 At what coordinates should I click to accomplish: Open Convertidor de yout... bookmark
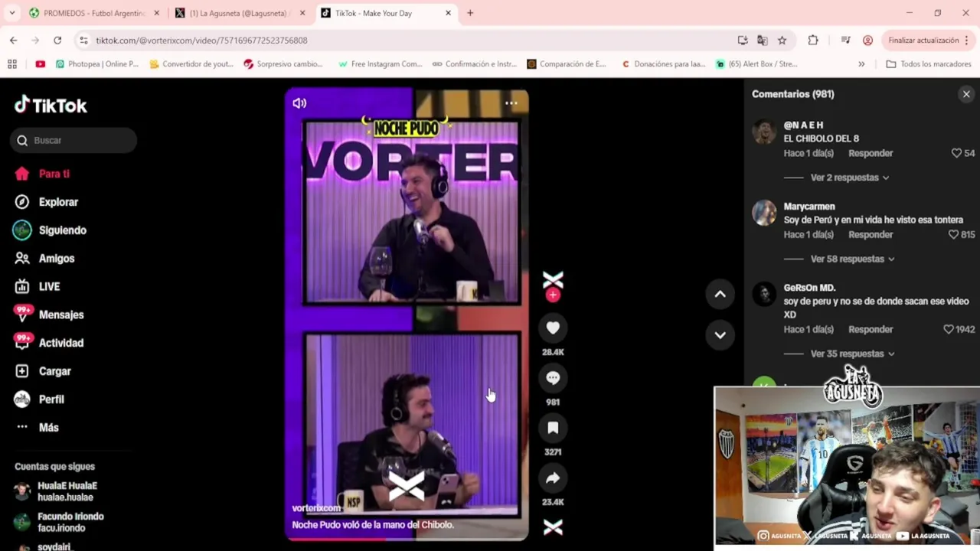click(191, 64)
